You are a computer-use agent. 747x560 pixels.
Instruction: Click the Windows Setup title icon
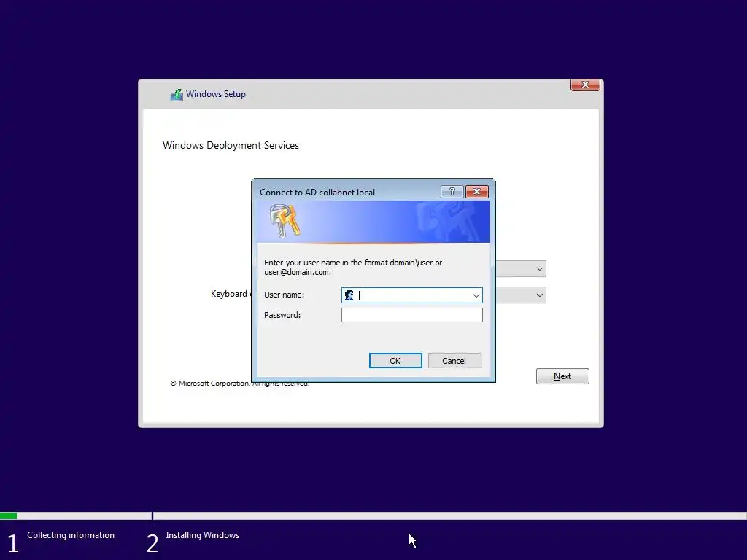tap(177, 95)
